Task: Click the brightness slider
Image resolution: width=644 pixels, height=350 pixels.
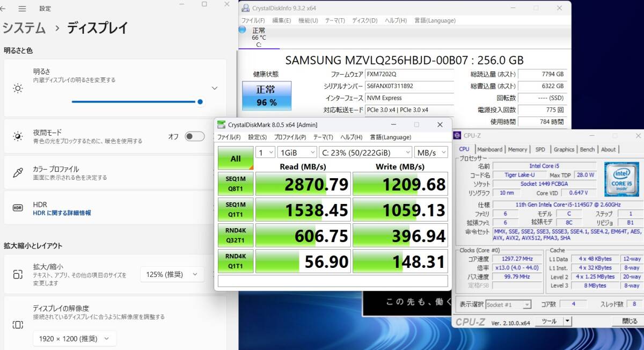Action: coord(137,101)
